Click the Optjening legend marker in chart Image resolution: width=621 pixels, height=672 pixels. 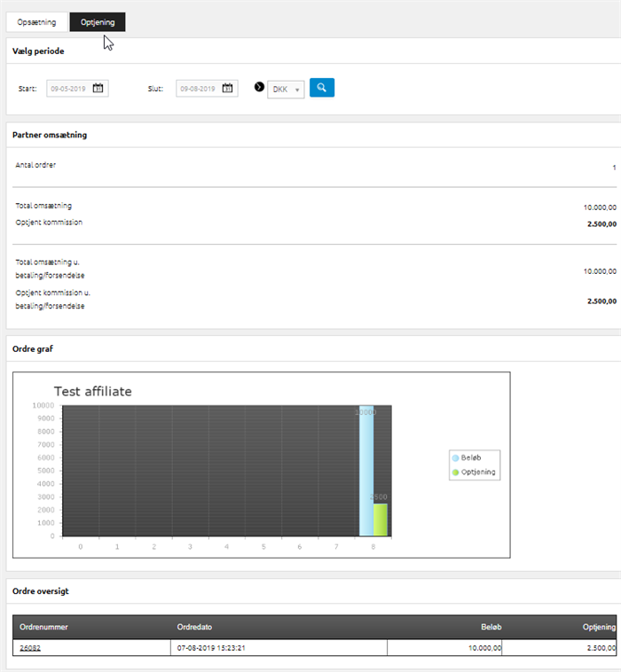[456, 473]
